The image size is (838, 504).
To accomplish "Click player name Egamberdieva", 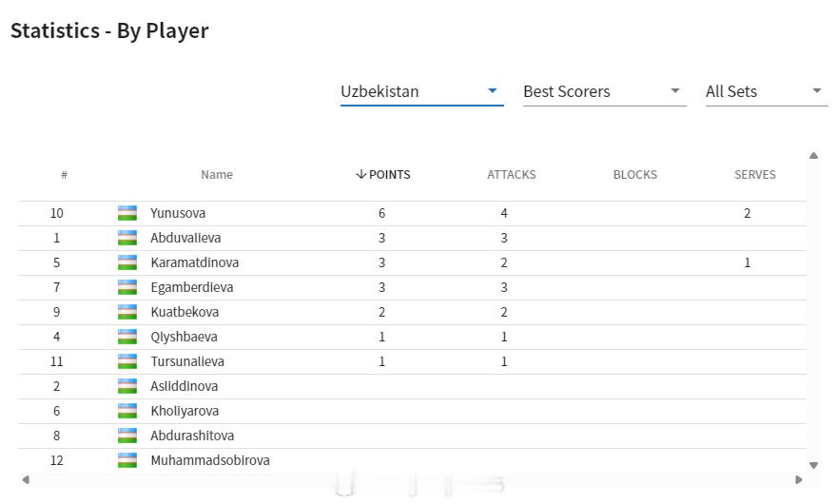I will 191,287.
